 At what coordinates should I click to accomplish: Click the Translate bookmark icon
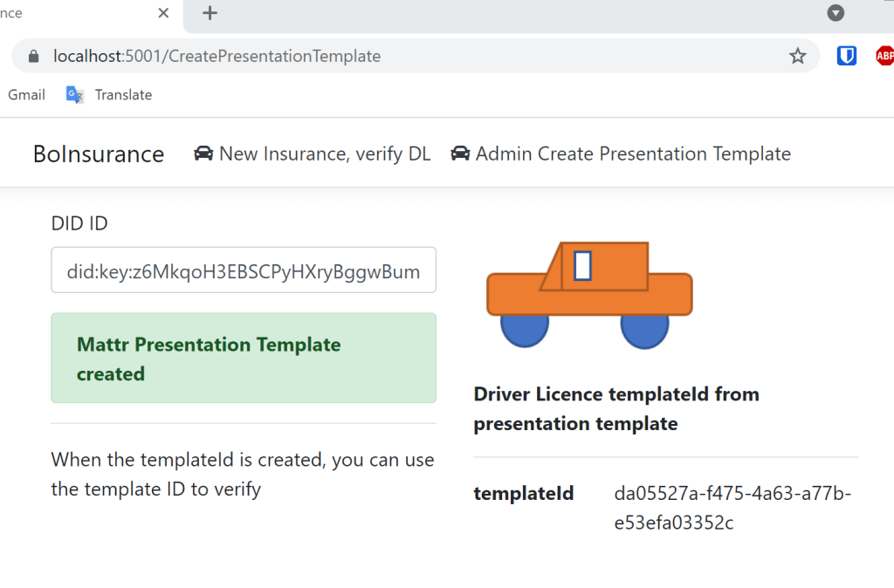point(75,95)
